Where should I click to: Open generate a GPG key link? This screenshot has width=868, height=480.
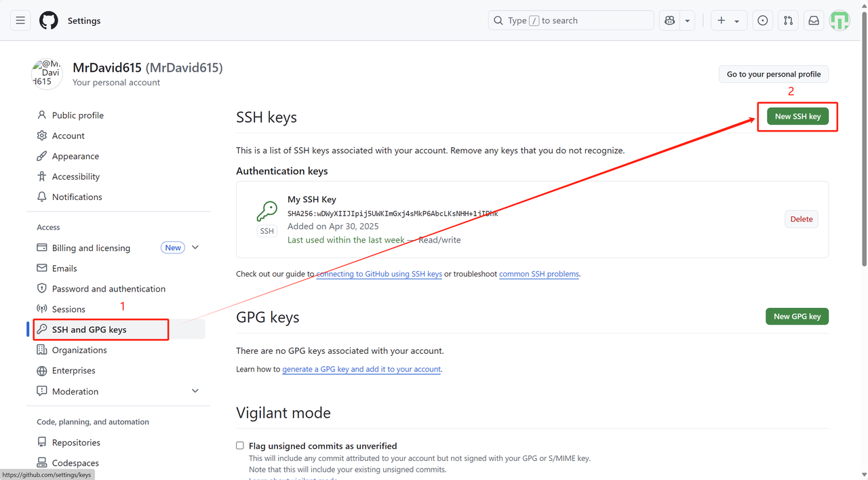[x=361, y=369]
